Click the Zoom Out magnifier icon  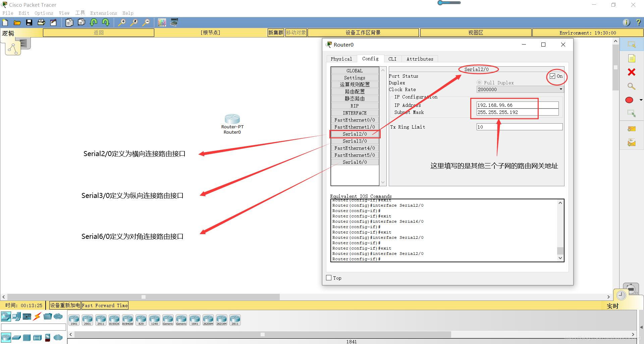(146, 22)
